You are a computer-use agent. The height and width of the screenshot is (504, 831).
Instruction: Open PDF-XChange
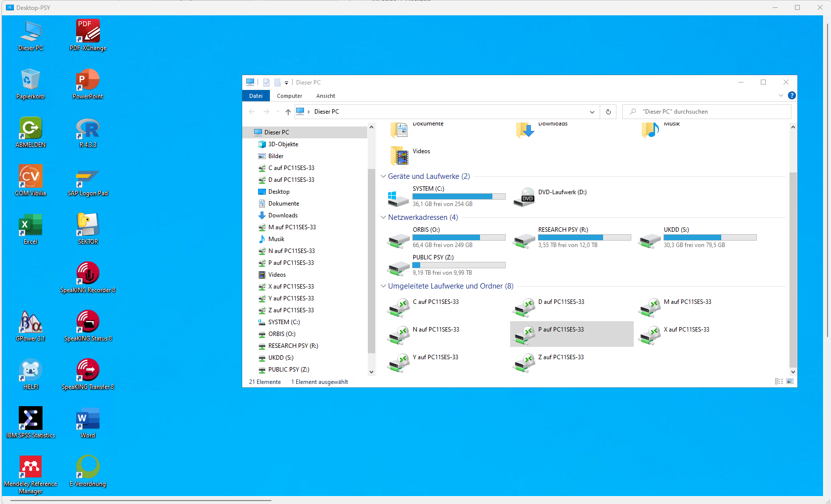(x=87, y=30)
